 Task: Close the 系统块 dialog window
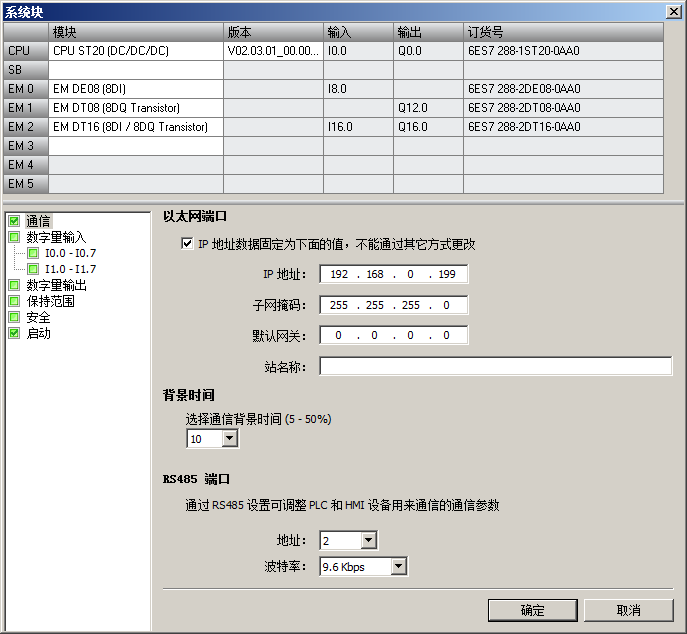click(673, 11)
